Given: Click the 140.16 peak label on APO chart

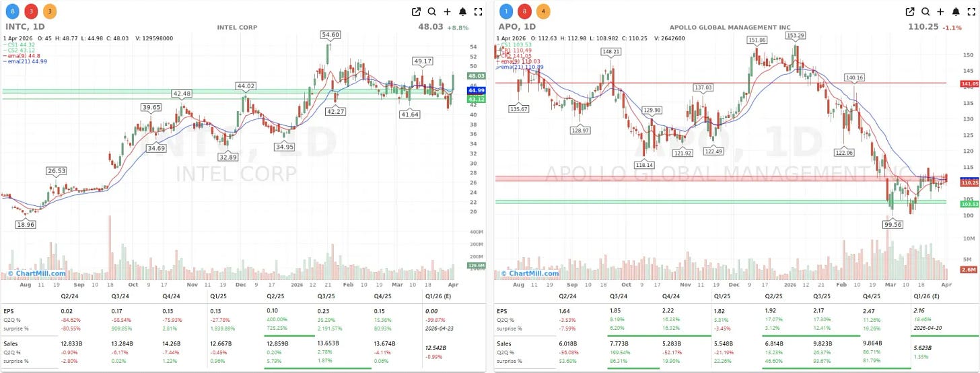Looking at the screenshot, I should (854, 77).
